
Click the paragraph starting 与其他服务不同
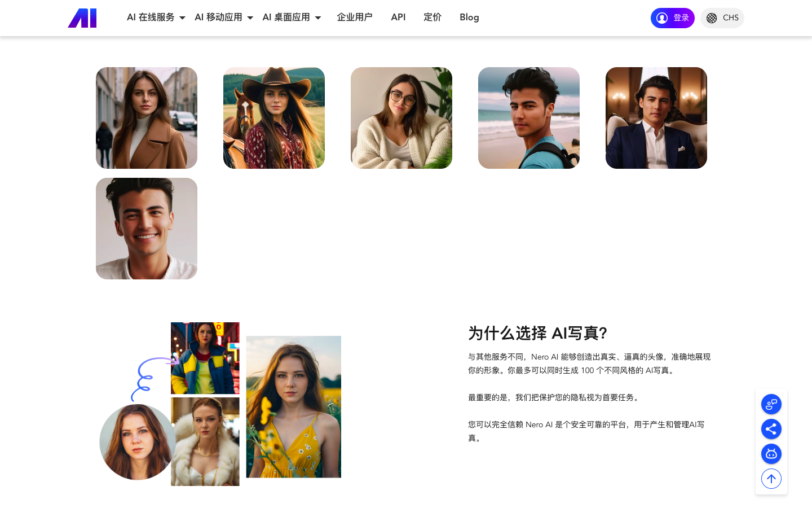589,364
